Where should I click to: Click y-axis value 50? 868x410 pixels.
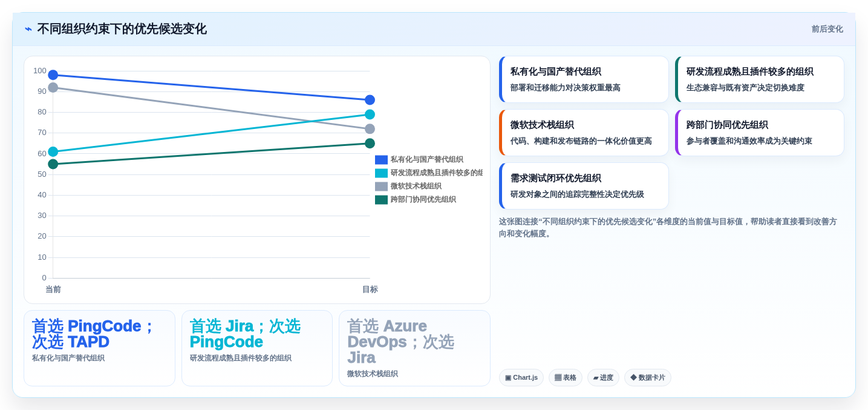click(42, 174)
